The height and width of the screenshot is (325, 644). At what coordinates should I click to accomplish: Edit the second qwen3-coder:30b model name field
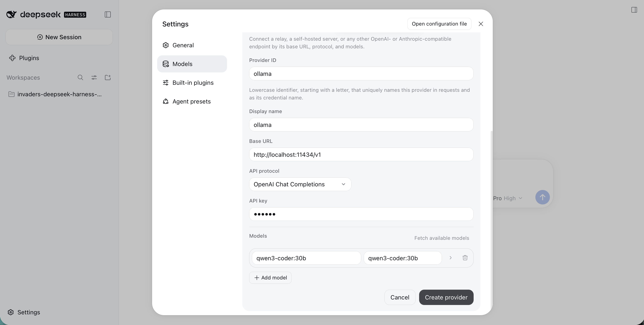coord(402,258)
